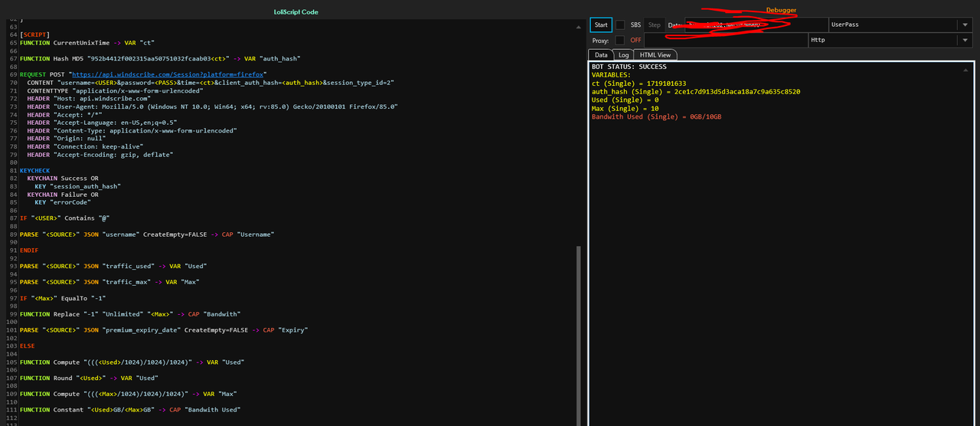Click the KEY "errorCode" line
This screenshot has width=980, height=426.
pos(62,202)
